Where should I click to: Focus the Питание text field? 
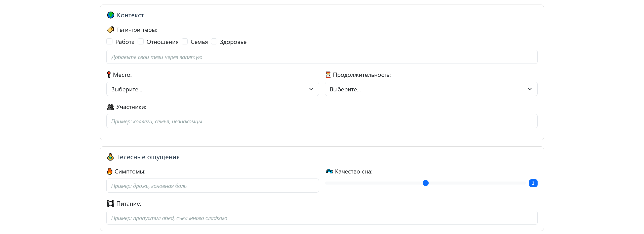(322, 218)
